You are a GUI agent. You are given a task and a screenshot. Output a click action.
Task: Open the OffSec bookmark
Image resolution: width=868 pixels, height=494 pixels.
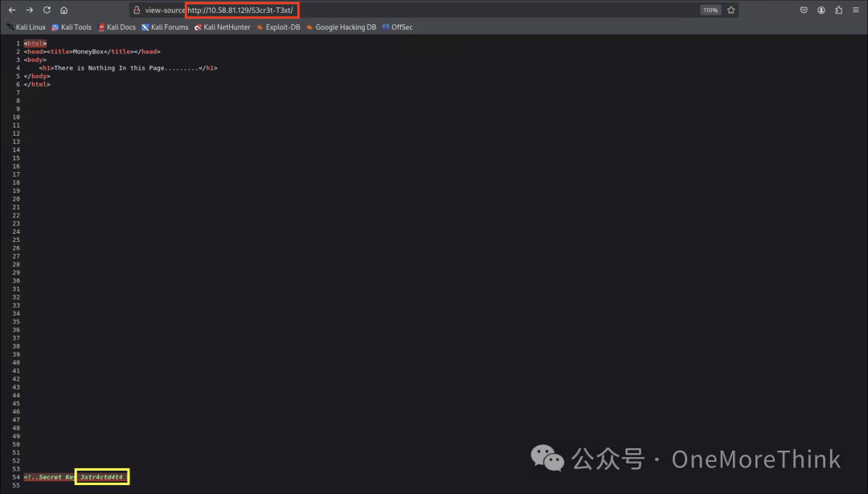click(x=398, y=27)
